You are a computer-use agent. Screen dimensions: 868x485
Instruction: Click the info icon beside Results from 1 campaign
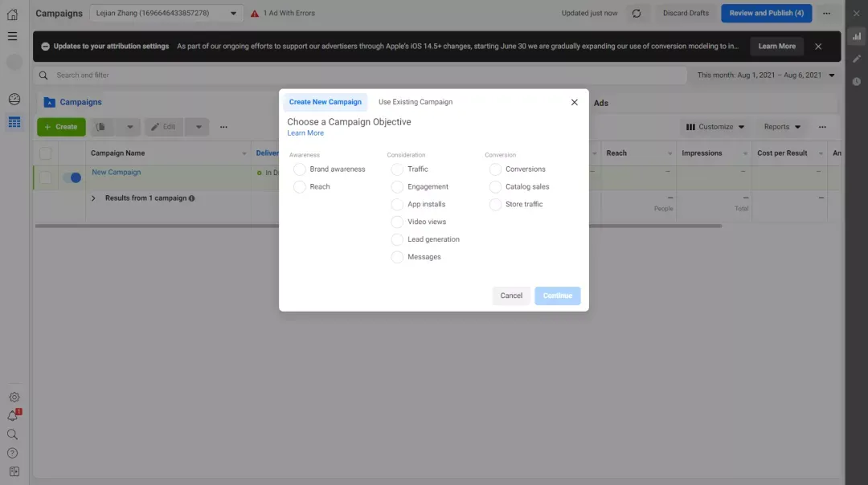[191, 198]
